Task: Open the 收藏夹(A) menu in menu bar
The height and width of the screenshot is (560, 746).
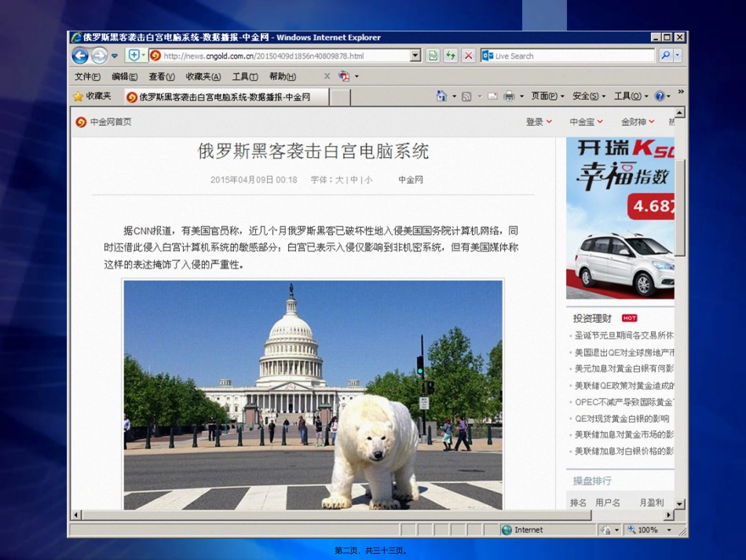Action: [x=203, y=77]
